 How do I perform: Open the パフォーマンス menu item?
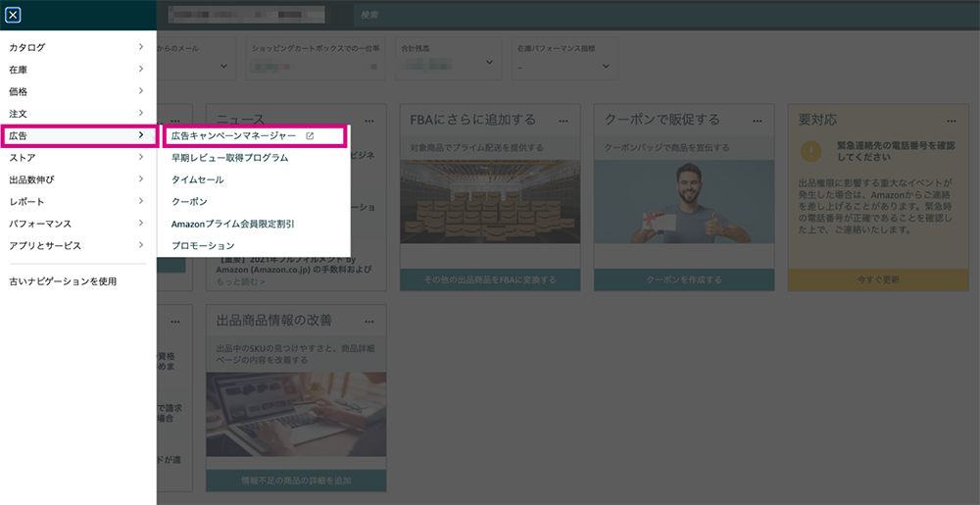pos(77,224)
